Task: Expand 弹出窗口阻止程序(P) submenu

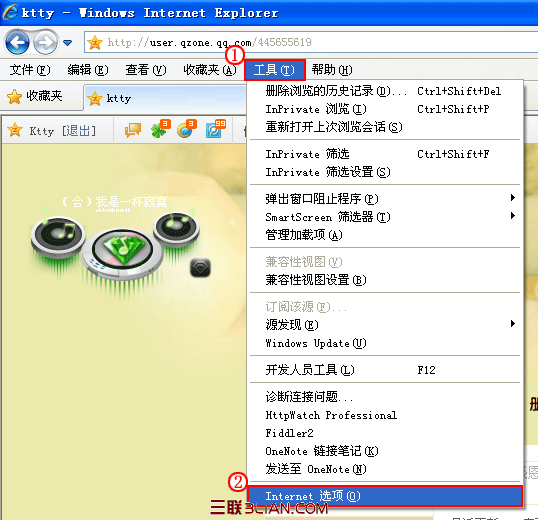Action: click(385, 199)
